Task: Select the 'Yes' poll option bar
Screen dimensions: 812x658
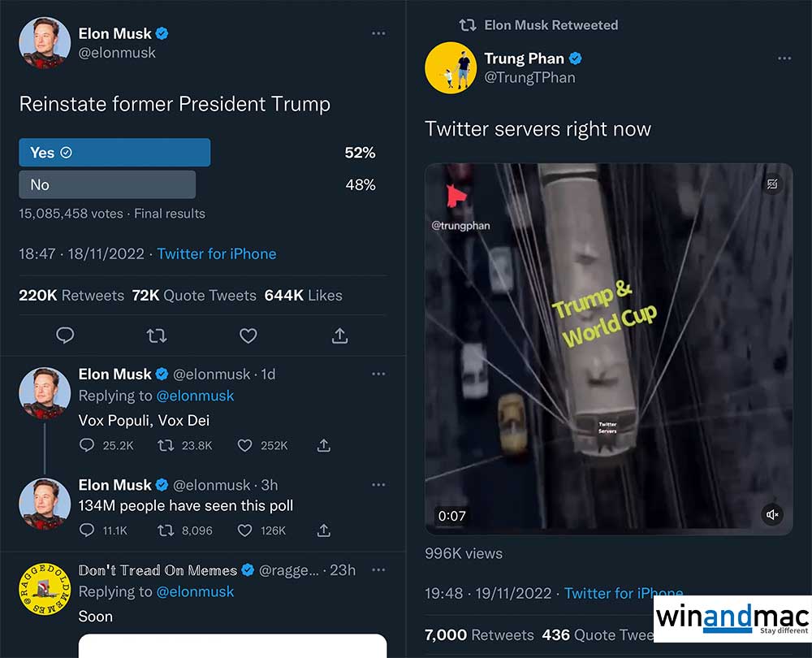Action: point(114,153)
